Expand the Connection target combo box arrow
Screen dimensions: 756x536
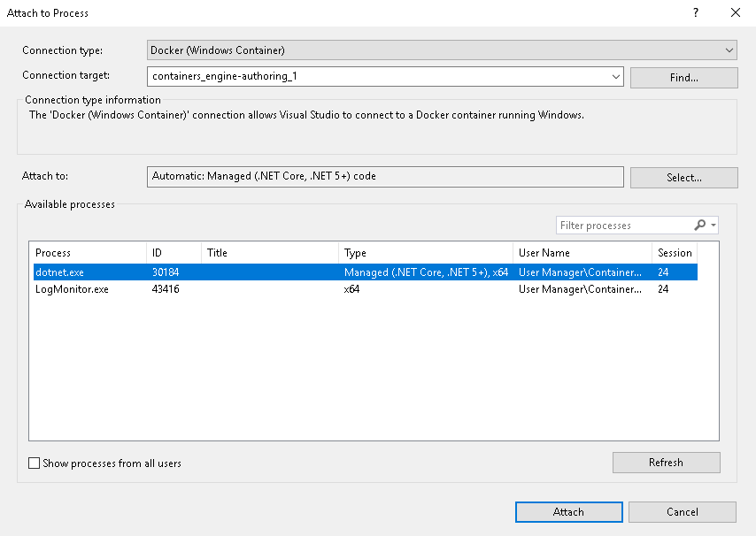616,77
